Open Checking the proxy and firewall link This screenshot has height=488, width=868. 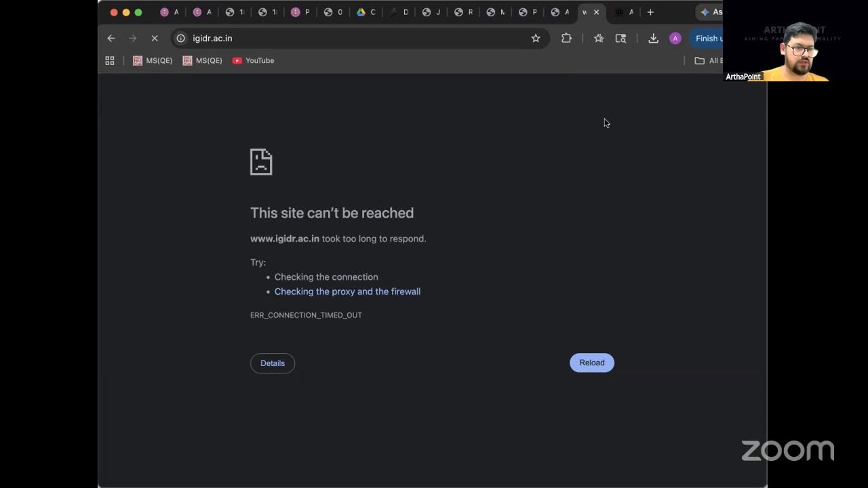pyautogui.click(x=347, y=291)
